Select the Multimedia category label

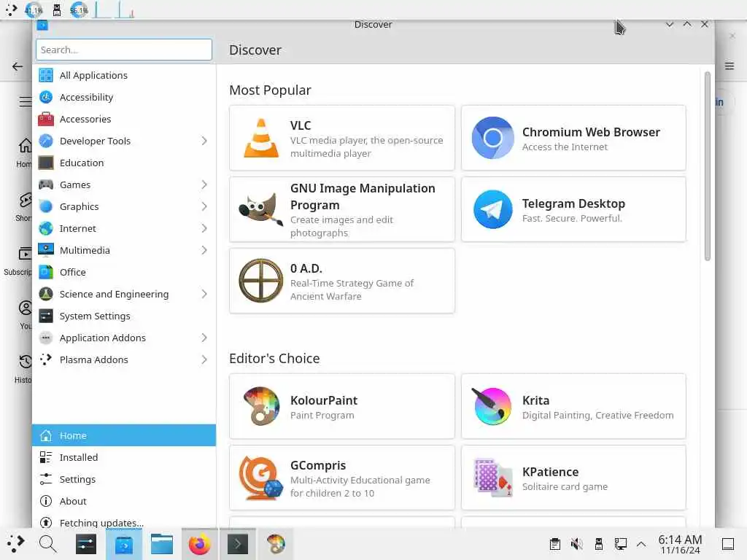[85, 251]
